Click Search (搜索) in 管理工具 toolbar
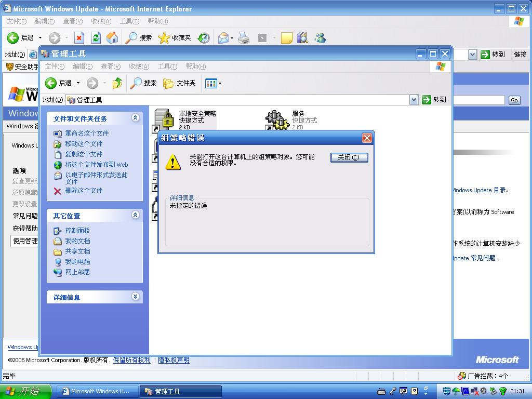532x399 pixels. (x=143, y=83)
